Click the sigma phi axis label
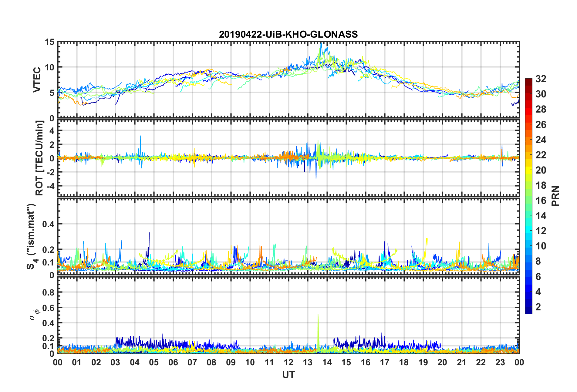The width and height of the screenshot is (577, 392). pos(33,314)
